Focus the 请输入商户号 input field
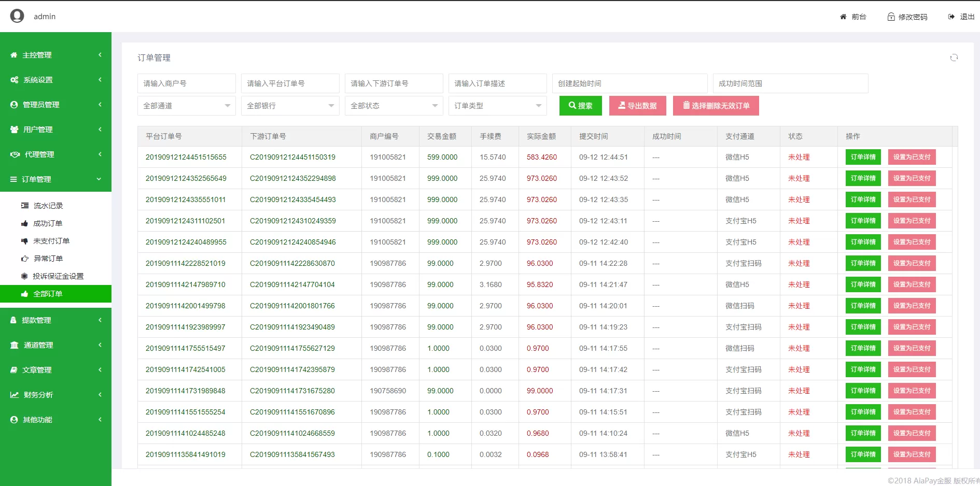Viewport: 980px width, 486px height. (186, 83)
